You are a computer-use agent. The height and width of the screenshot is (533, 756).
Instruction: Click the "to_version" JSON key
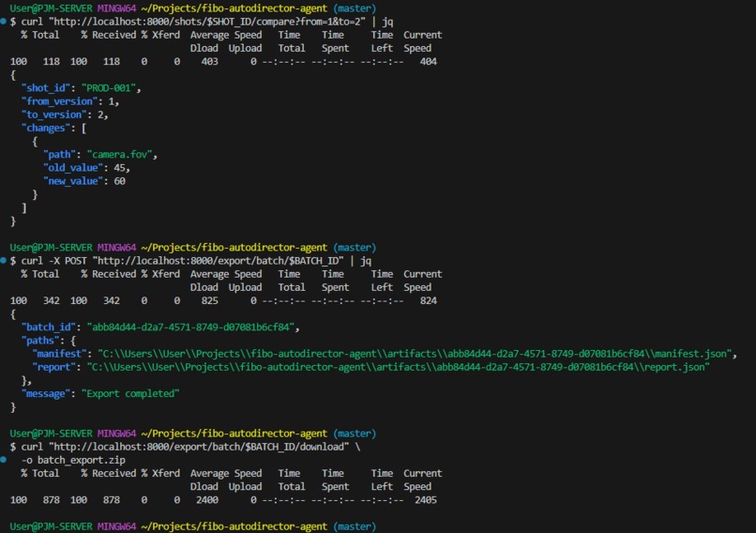point(54,114)
